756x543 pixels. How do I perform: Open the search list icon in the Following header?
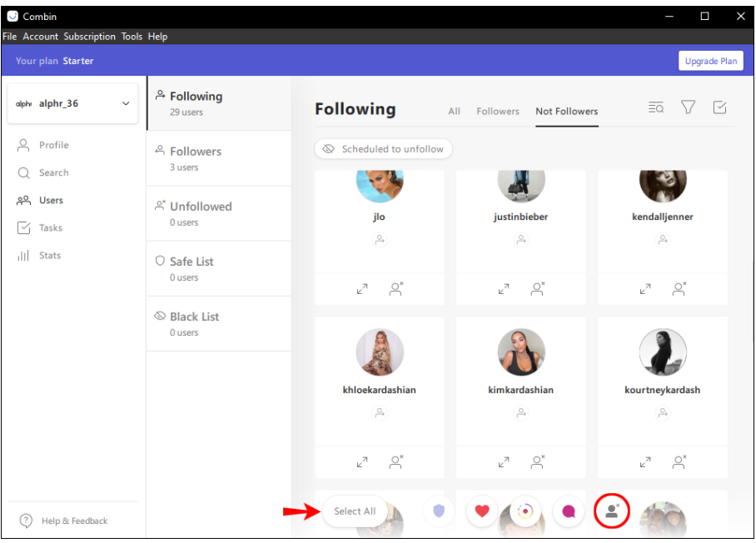(x=656, y=107)
